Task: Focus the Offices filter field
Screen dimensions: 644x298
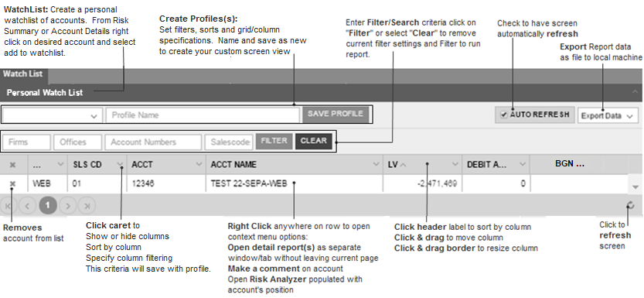Action: 77,142
